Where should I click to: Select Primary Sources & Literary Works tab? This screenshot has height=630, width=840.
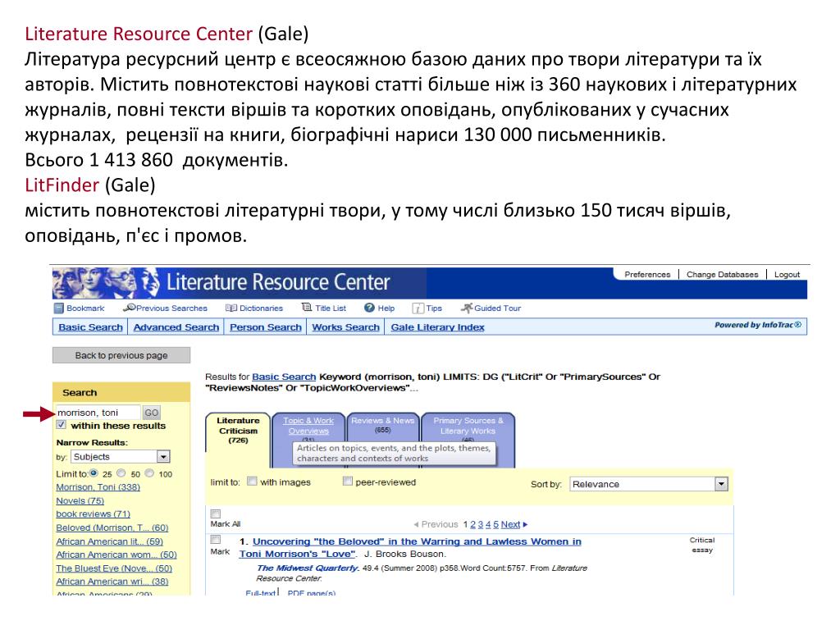[x=468, y=426]
